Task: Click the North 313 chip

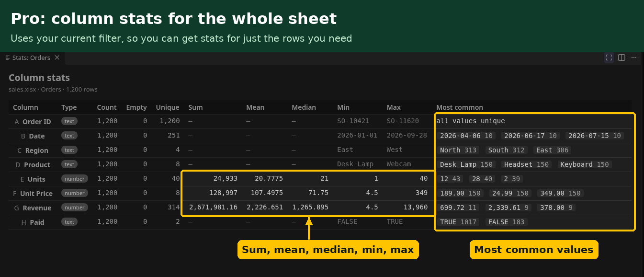Action: 458,150
